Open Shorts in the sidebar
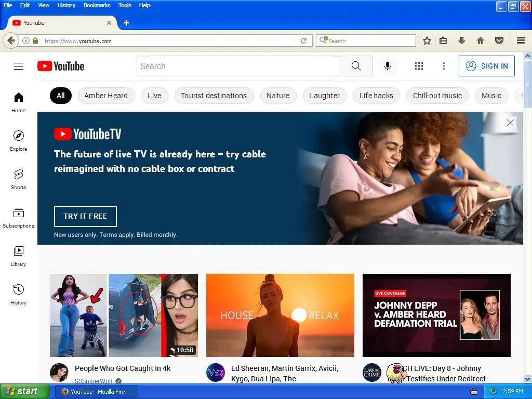532x399 pixels. click(19, 179)
